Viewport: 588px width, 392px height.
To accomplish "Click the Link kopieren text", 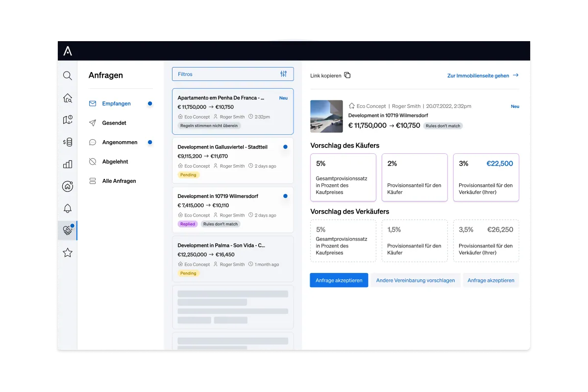I will [326, 76].
